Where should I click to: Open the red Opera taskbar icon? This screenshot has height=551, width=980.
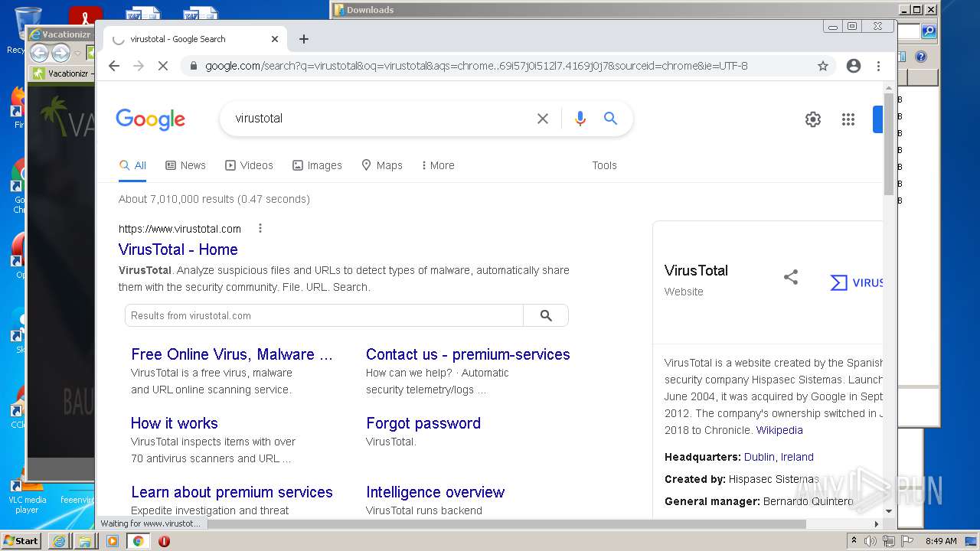click(164, 541)
